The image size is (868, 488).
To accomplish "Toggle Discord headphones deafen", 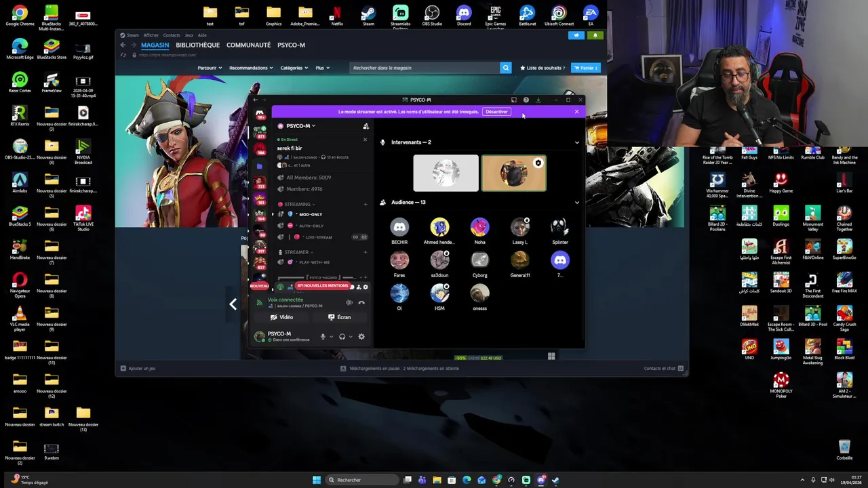I will click(342, 336).
